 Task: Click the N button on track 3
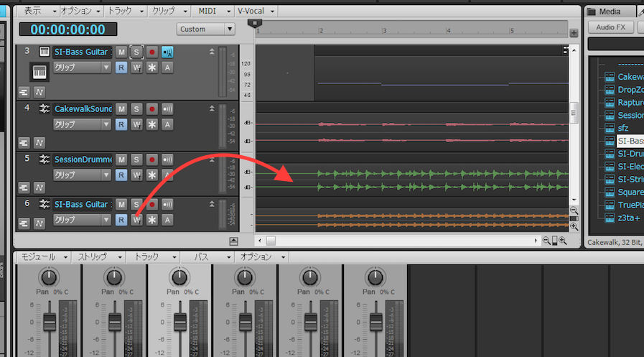point(39,92)
